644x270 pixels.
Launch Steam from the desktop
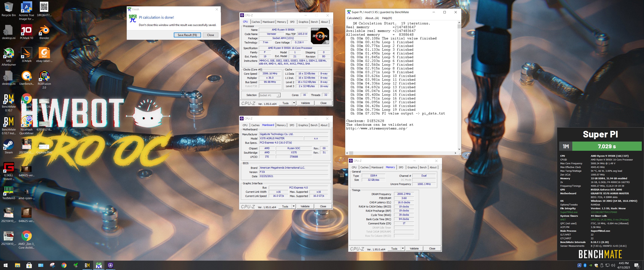(9, 146)
